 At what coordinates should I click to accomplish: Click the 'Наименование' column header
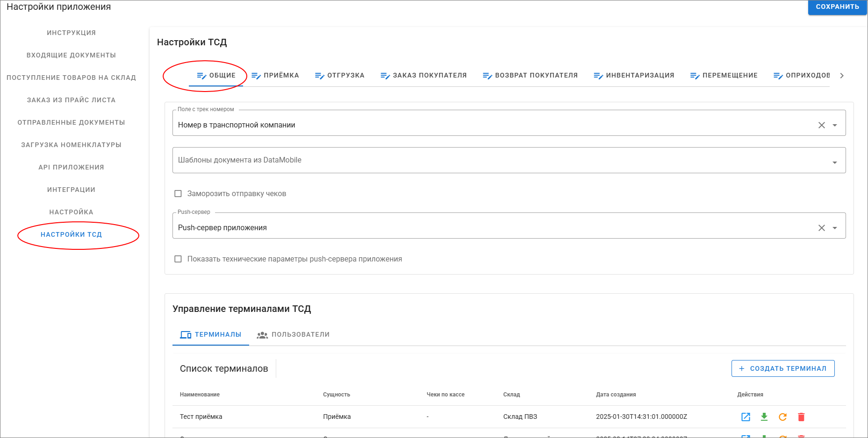tap(200, 395)
